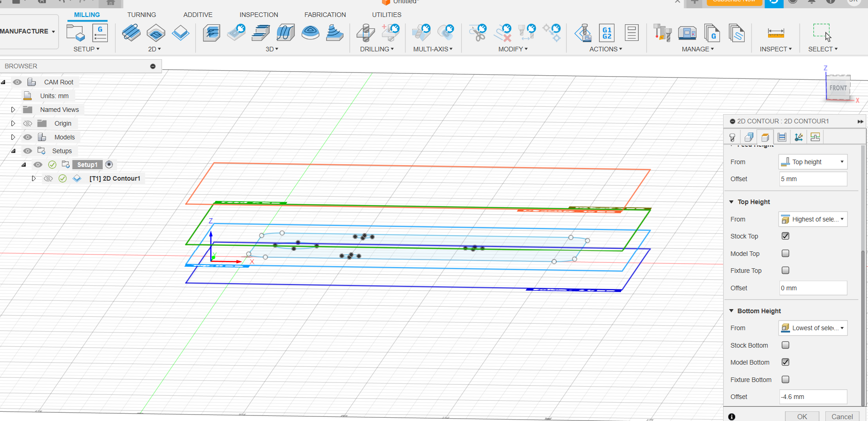This screenshot has width=868, height=421.
Task: Expand the Models tree node
Action: [13, 137]
